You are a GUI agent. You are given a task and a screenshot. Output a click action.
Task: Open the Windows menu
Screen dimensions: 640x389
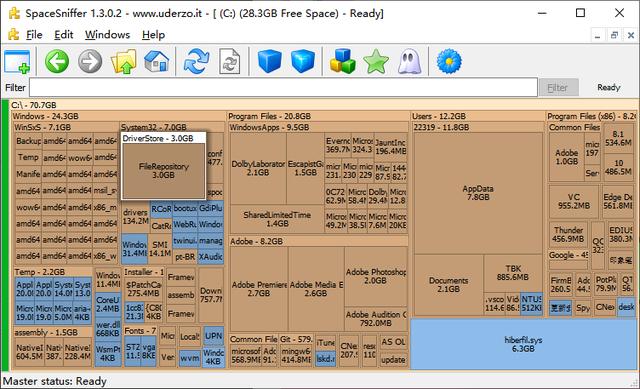107,35
